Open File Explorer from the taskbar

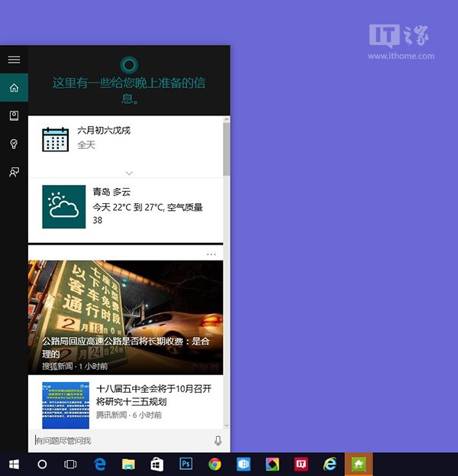(x=128, y=464)
